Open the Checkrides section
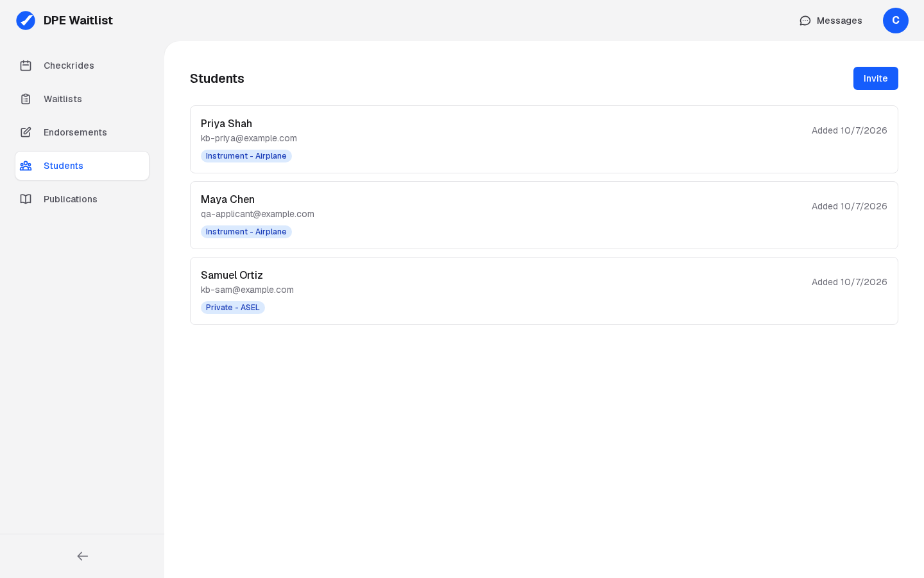The width and height of the screenshot is (924, 578). tap(82, 66)
